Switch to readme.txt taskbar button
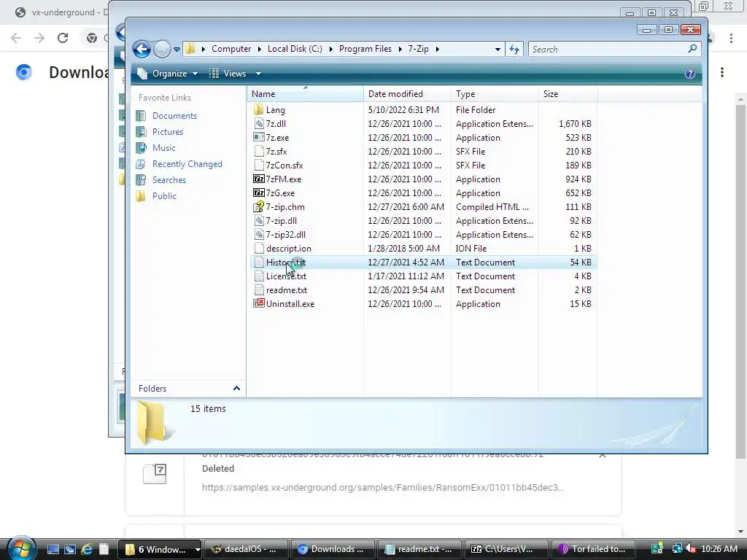This screenshot has width=747, height=560. click(x=419, y=549)
